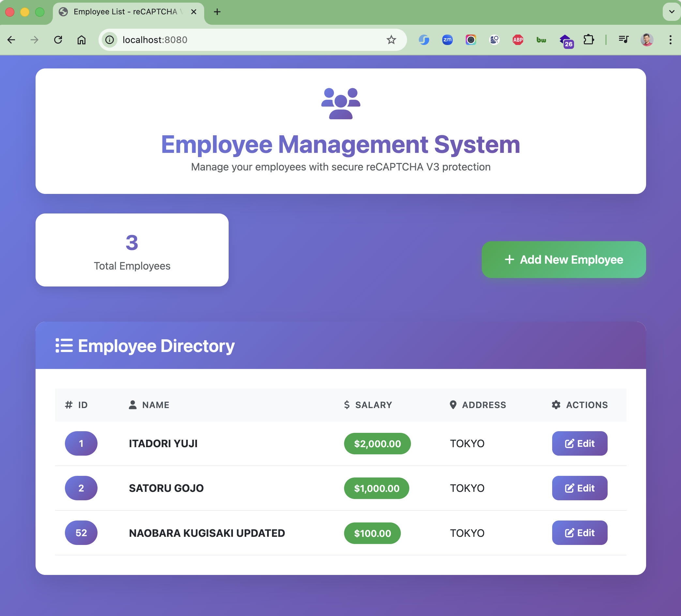Screen dimensions: 681x616
Task: Edit the Naobara Kugisaki Updated record
Action: pos(579,533)
